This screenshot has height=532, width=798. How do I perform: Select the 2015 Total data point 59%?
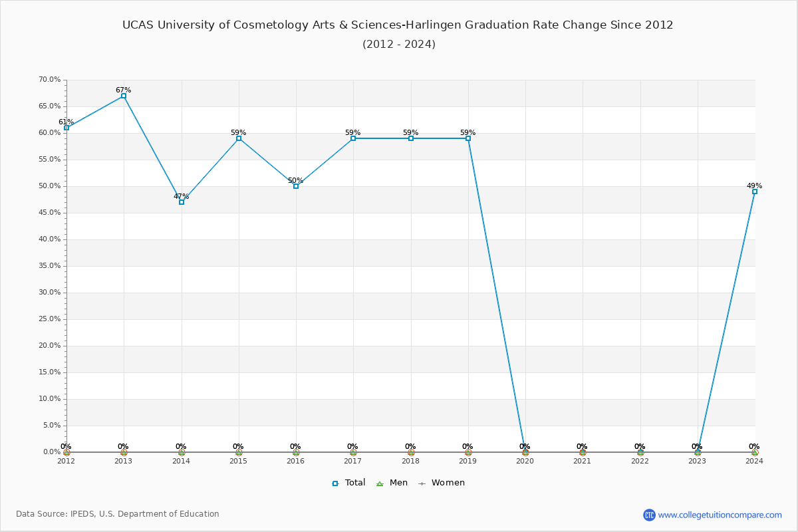pyautogui.click(x=239, y=138)
